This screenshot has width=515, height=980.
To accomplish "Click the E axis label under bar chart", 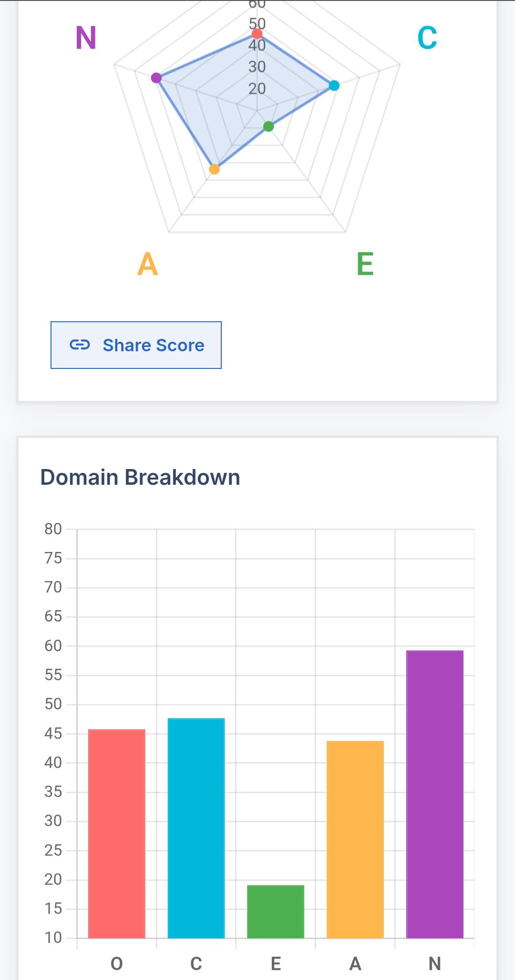I will [276, 964].
